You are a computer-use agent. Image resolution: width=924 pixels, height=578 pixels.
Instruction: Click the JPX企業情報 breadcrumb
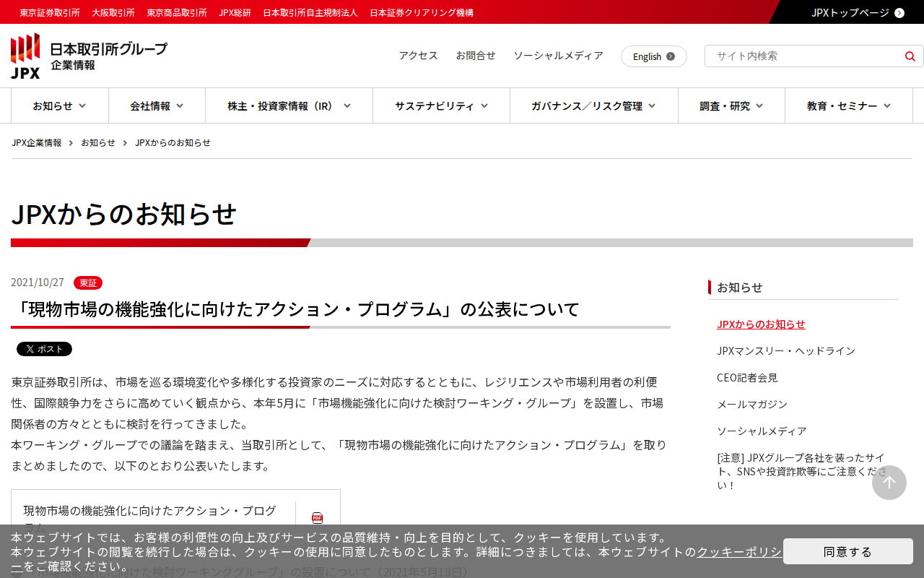(x=37, y=142)
